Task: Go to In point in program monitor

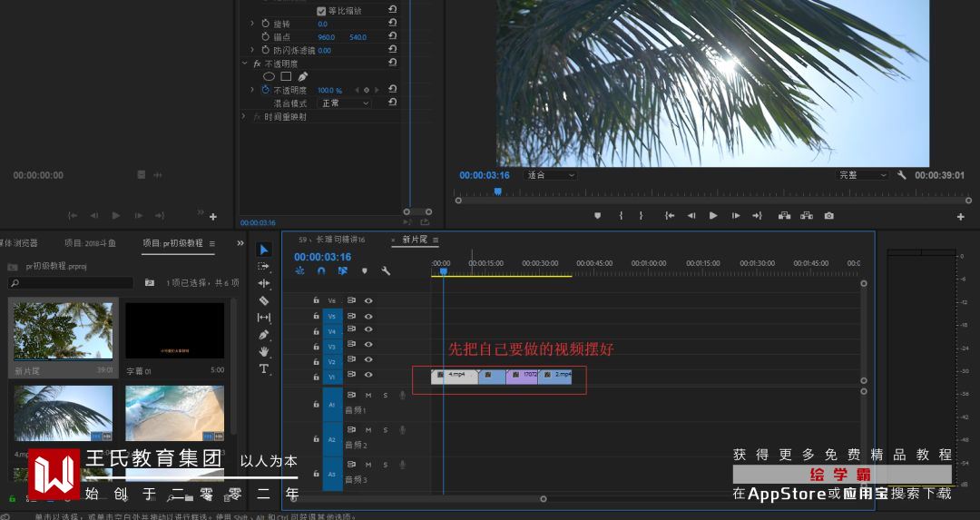Action: (x=670, y=216)
